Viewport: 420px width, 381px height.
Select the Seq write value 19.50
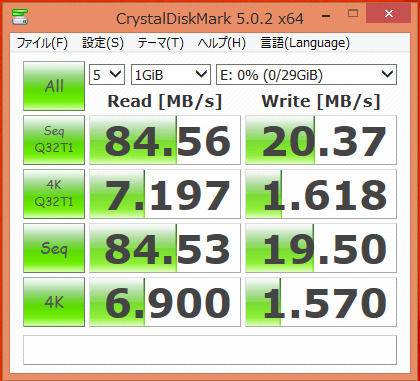coord(321,248)
